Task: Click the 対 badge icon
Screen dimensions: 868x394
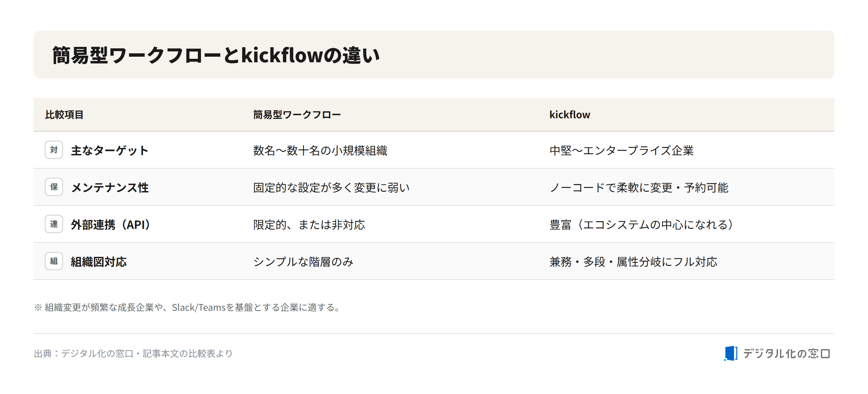Action: pos(54,150)
